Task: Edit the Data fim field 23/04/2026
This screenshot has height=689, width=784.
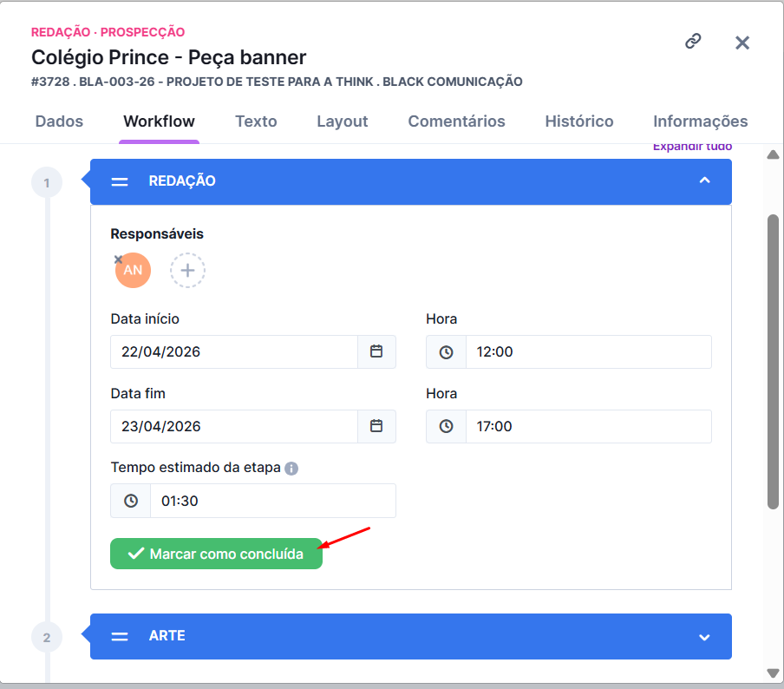Action: pos(234,426)
